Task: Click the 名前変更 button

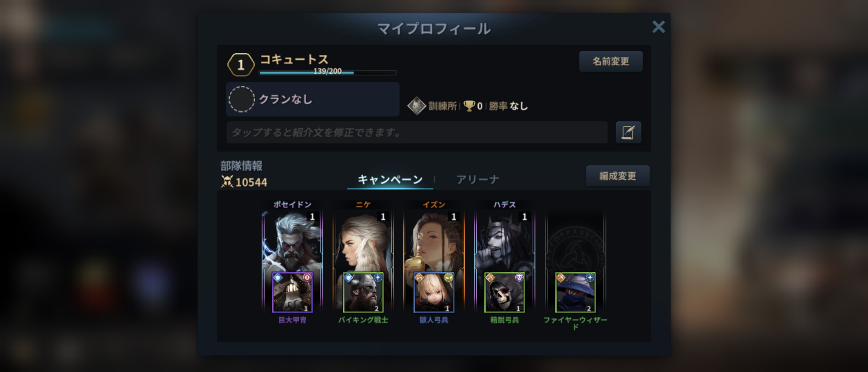Action: (x=611, y=61)
